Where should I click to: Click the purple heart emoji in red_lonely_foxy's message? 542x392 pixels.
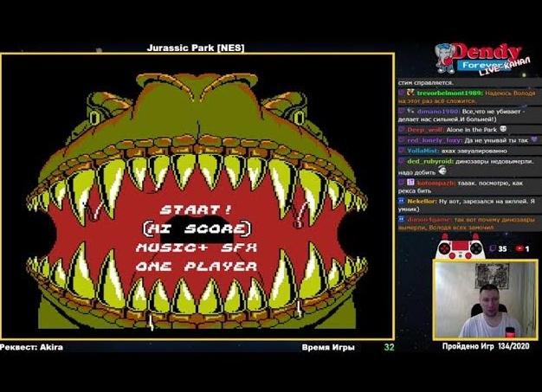pyautogui.click(x=534, y=139)
